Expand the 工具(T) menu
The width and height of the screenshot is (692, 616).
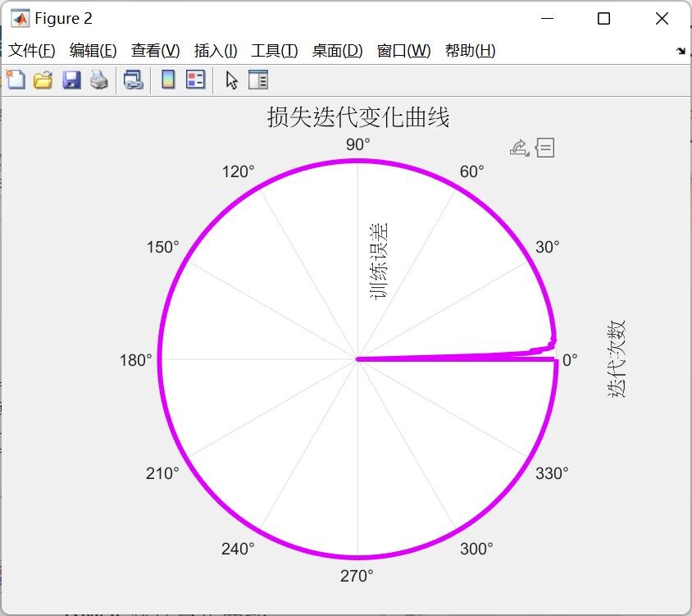point(275,51)
